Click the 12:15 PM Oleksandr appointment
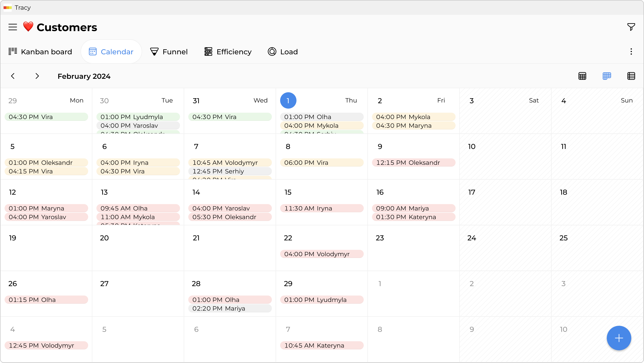The width and height of the screenshot is (644, 363). pos(413,163)
